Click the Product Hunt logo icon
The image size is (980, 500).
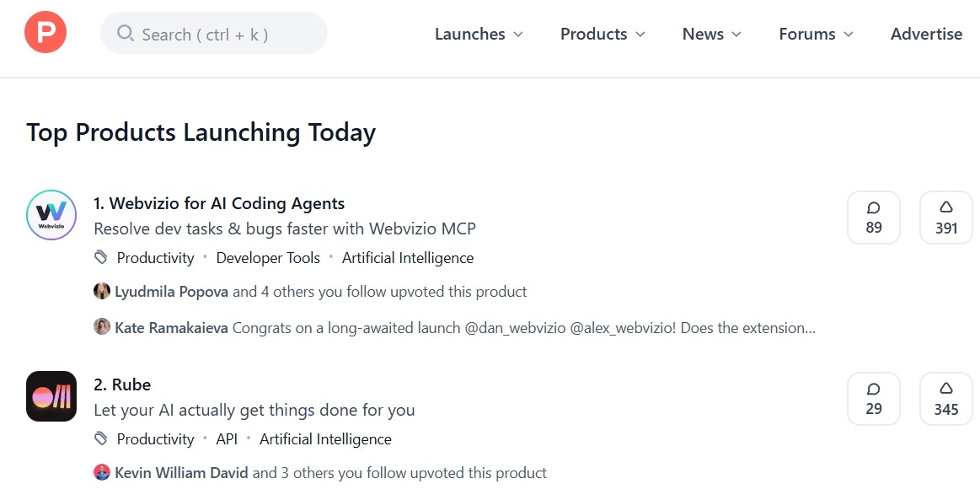(x=46, y=32)
